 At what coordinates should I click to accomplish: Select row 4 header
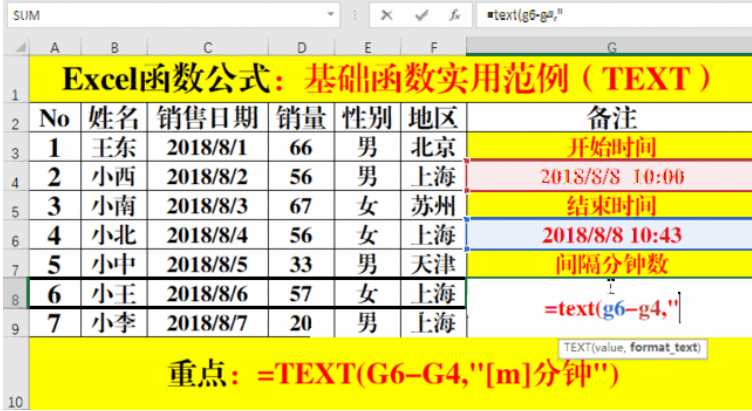(16, 176)
